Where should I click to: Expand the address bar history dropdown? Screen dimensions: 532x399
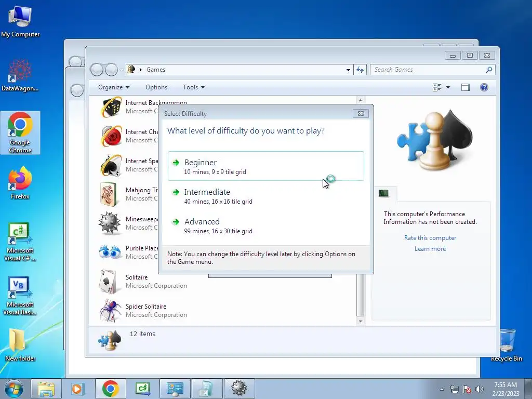click(348, 70)
